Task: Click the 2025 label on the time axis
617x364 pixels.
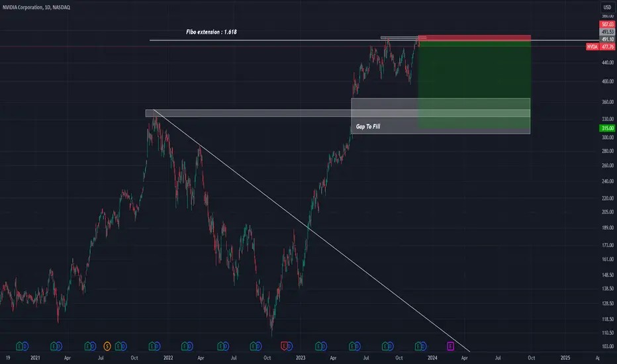Action: tap(565, 357)
